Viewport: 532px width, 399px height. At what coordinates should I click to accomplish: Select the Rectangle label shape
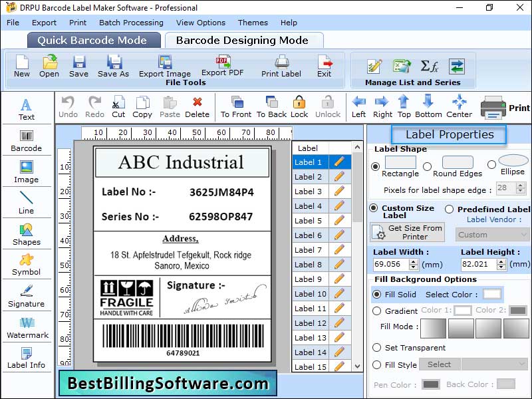point(374,166)
